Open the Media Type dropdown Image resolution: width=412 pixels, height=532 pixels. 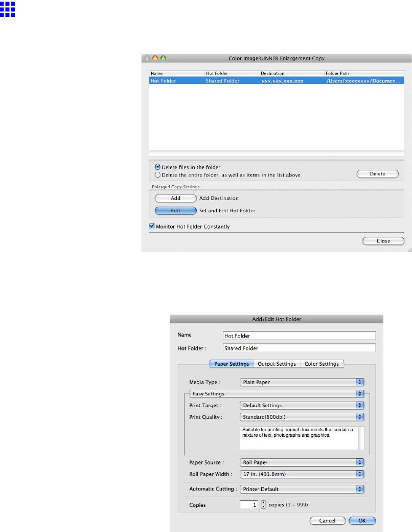(x=302, y=382)
